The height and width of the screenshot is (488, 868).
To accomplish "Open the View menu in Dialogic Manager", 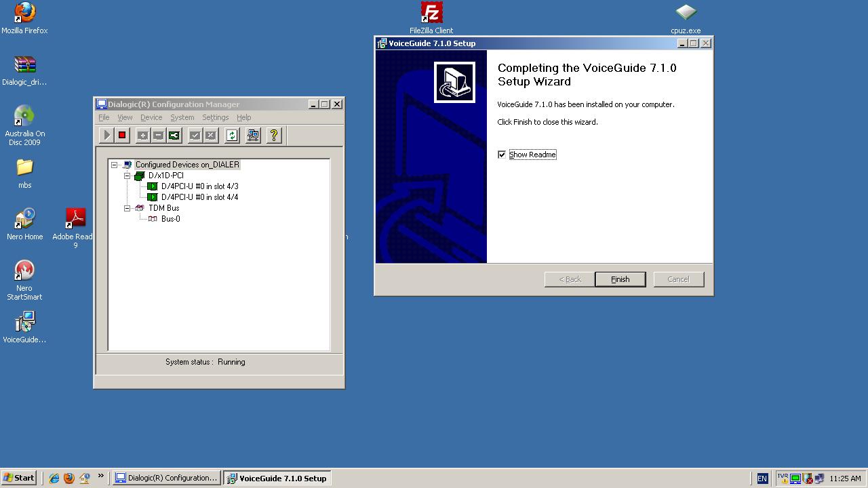I will coord(125,117).
